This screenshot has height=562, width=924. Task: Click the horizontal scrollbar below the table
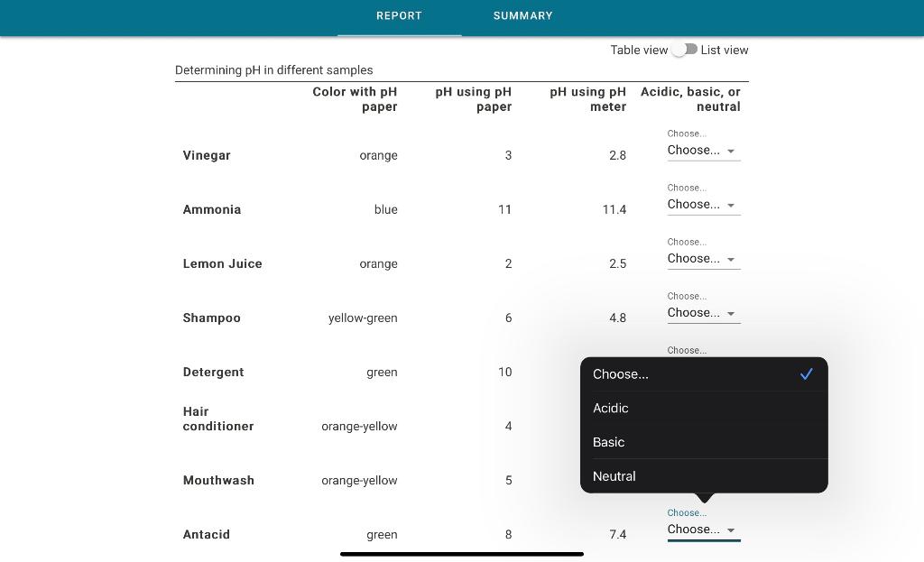462,553
